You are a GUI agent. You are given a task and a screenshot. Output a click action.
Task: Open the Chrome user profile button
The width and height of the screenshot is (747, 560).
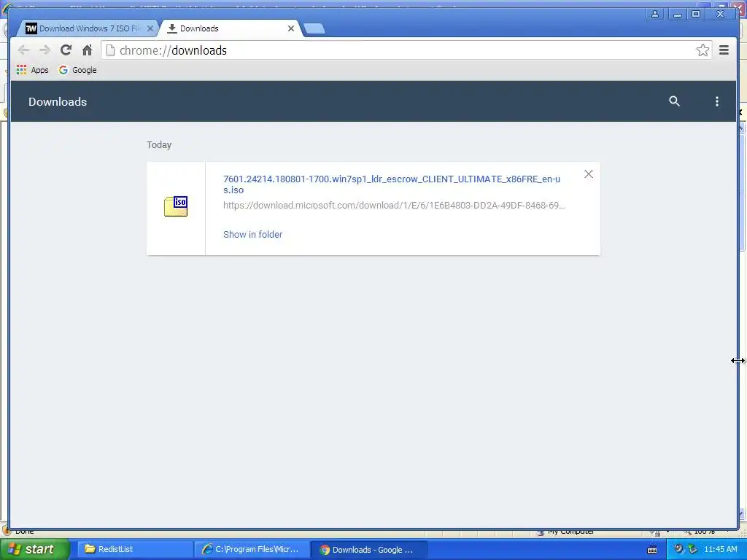(x=655, y=14)
